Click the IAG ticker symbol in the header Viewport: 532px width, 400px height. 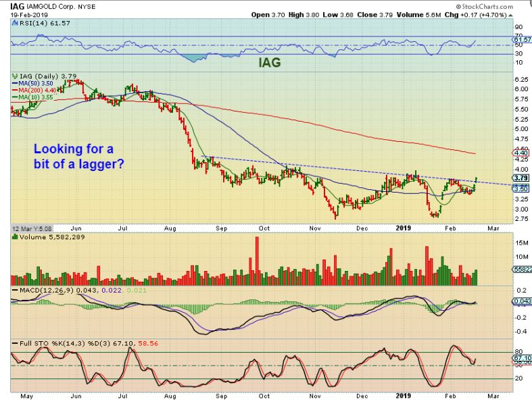pyautogui.click(x=17, y=7)
